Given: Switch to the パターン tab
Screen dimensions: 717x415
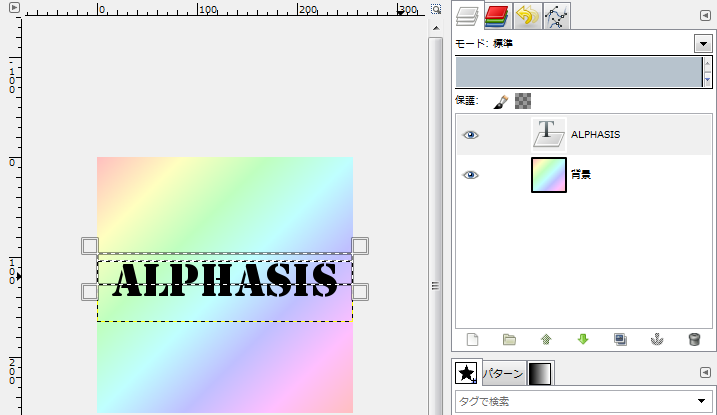Looking at the screenshot, I should (x=503, y=374).
